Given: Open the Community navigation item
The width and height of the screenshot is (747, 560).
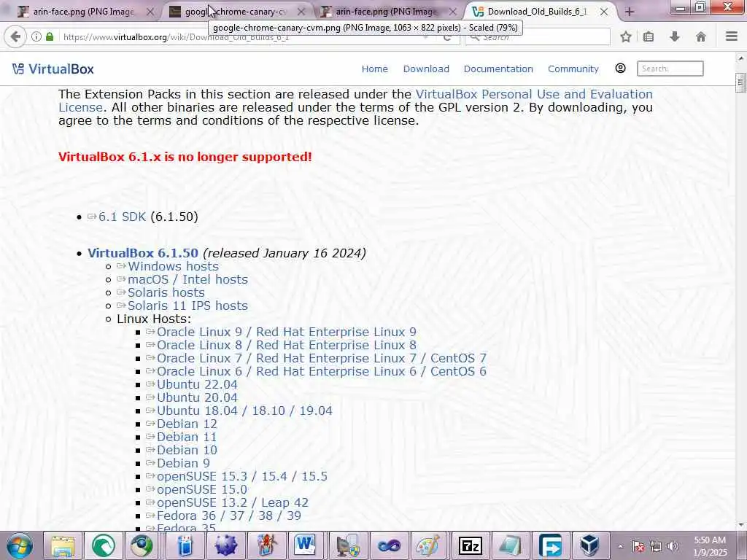Looking at the screenshot, I should (x=573, y=69).
